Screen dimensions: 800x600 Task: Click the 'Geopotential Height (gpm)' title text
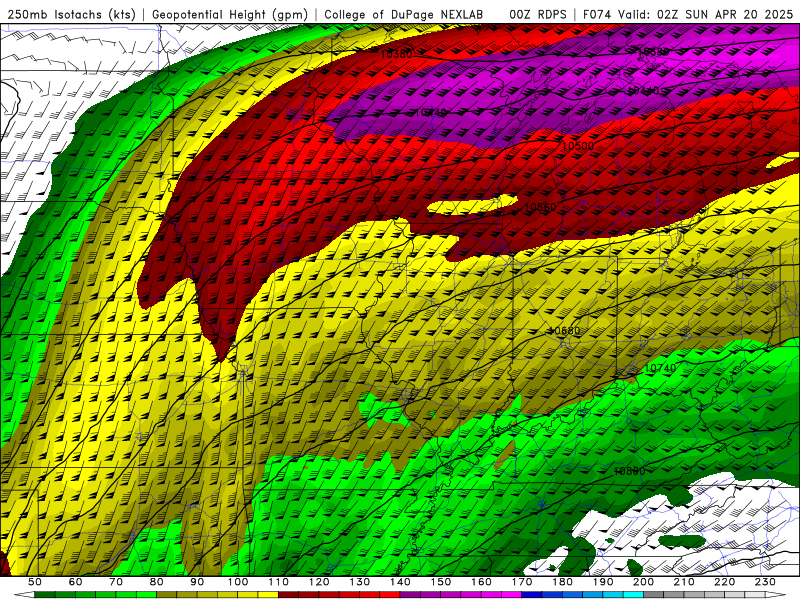(230, 14)
